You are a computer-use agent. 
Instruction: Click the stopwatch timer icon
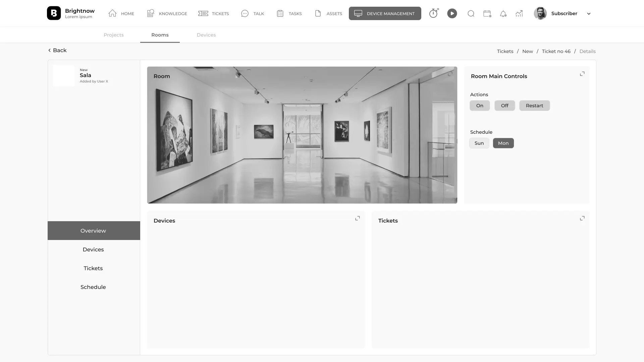(433, 13)
